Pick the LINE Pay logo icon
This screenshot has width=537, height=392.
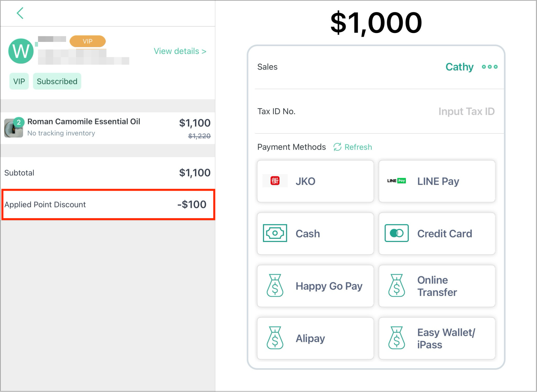coord(397,181)
